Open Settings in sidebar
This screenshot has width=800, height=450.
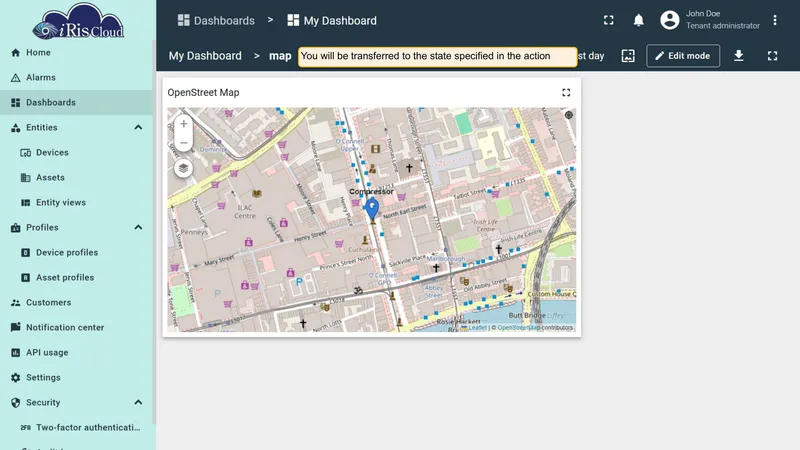click(x=77, y=378)
